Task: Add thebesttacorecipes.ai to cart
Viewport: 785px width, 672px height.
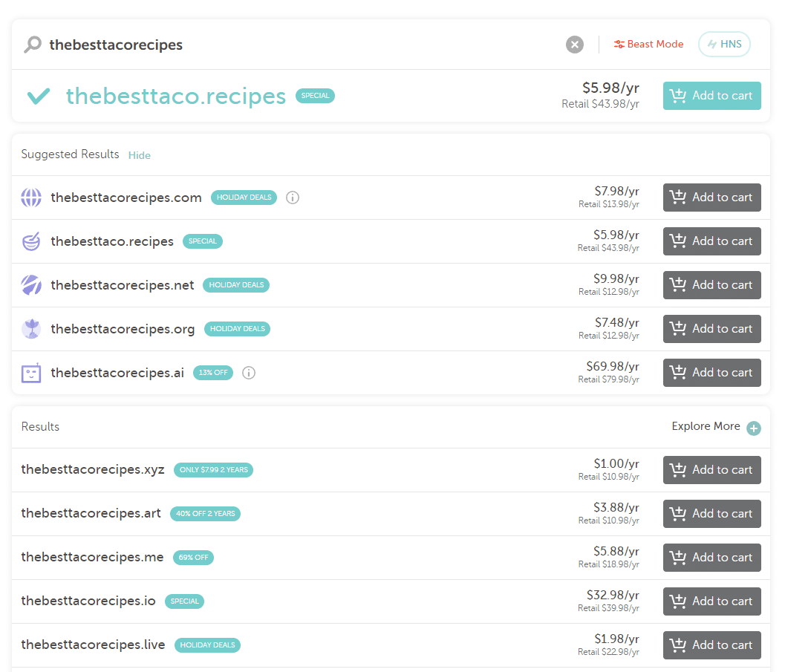Action: 711,373
